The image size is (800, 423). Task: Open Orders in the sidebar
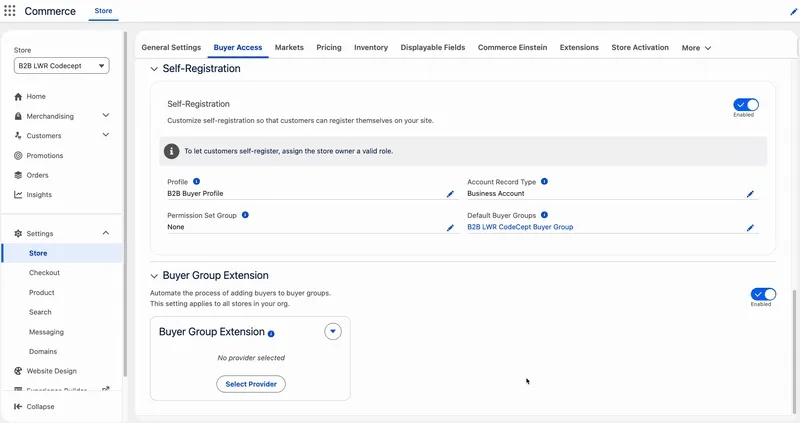pyautogui.click(x=37, y=175)
